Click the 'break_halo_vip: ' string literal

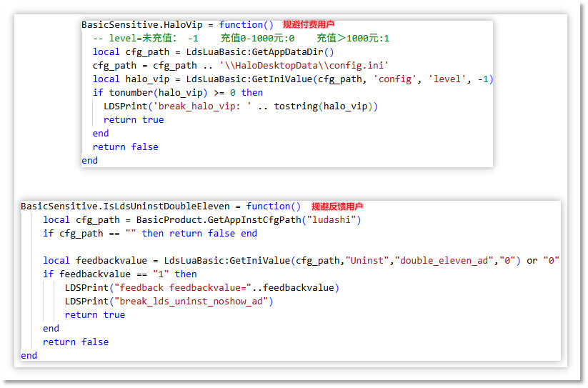(204, 106)
